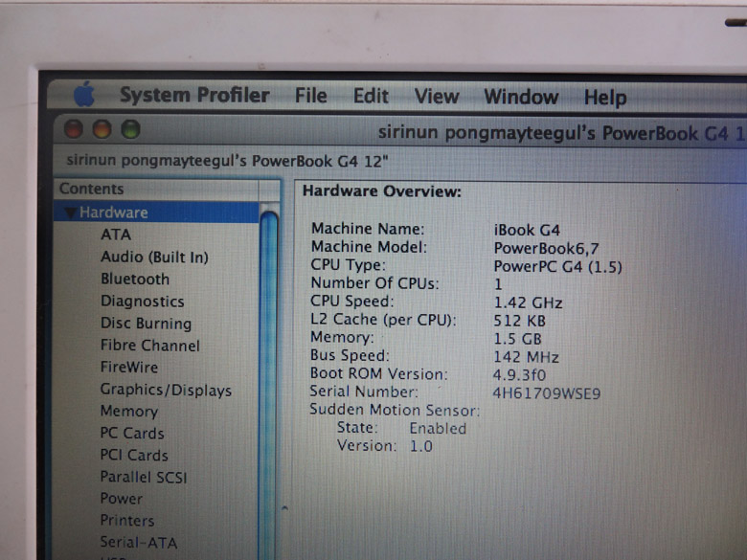The height and width of the screenshot is (560, 747).
Task: Open the System Profiler application menu
Action: click(x=194, y=95)
